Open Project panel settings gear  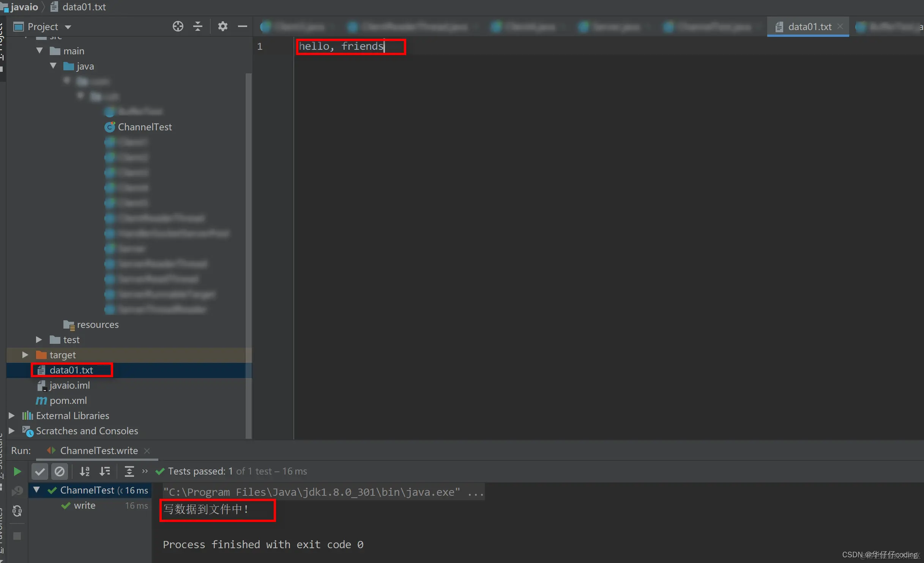point(222,27)
